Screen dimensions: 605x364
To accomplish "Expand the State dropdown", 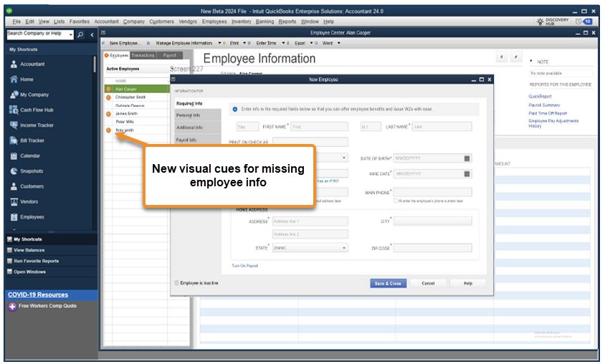I will (x=344, y=248).
